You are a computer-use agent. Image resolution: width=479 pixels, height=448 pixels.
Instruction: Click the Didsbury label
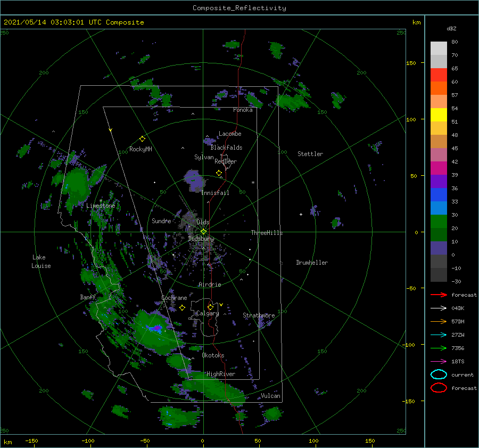201,239
